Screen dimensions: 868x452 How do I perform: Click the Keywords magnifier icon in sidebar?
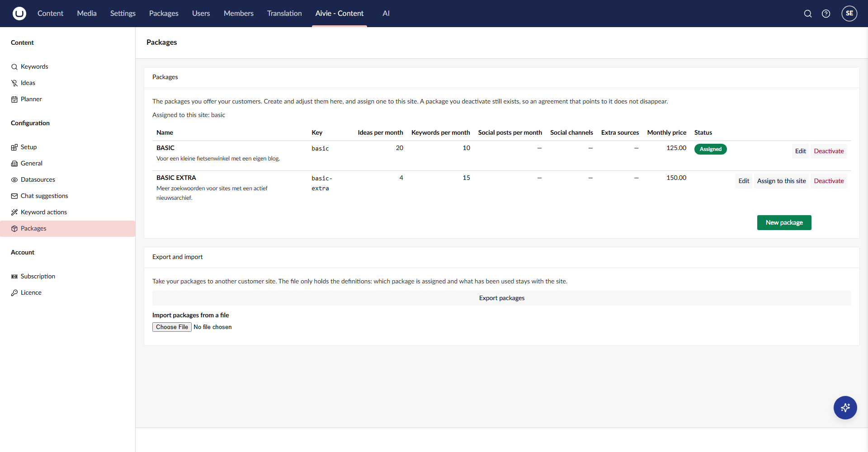tap(14, 67)
